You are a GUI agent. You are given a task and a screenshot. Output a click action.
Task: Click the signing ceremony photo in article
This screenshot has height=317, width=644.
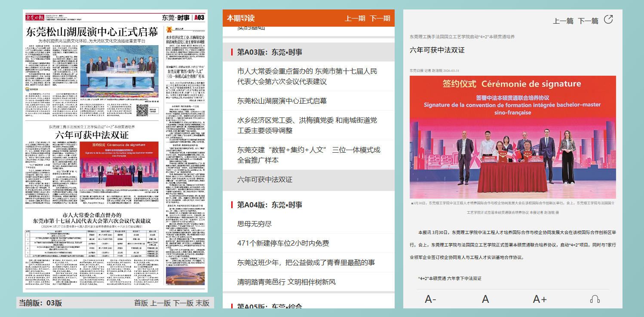click(512, 137)
